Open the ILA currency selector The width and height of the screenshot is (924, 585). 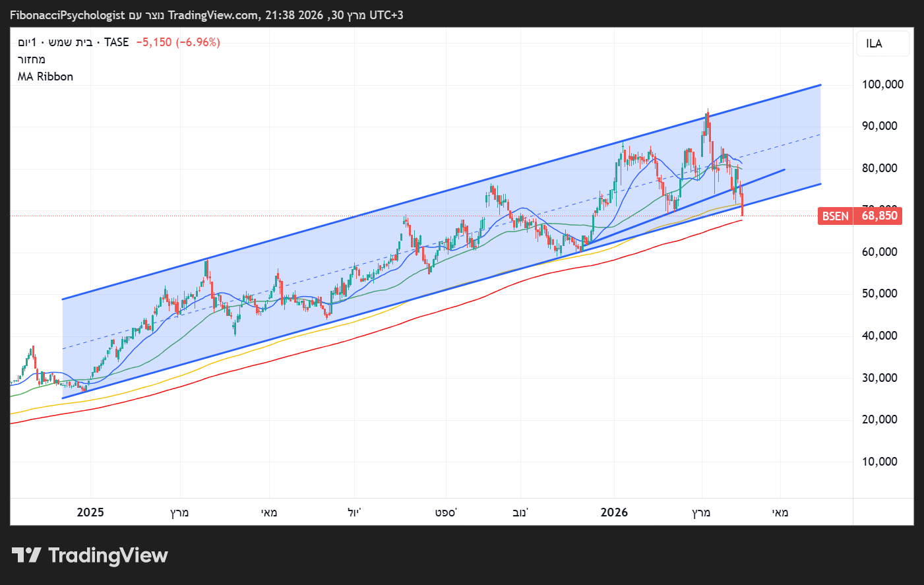pos(883,44)
